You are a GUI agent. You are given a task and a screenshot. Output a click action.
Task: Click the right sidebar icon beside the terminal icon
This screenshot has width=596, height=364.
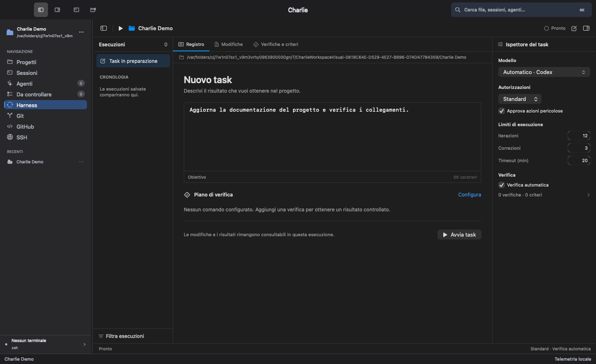pyautogui.click(x=58, y=10)
